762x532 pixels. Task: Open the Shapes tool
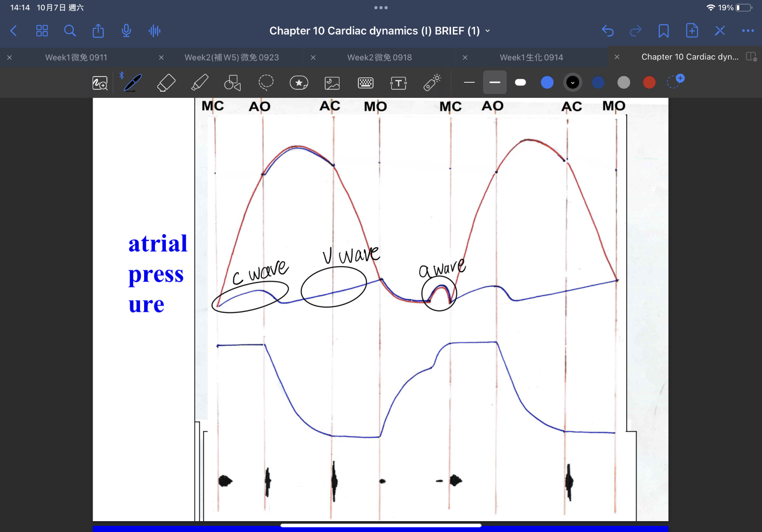233,83
